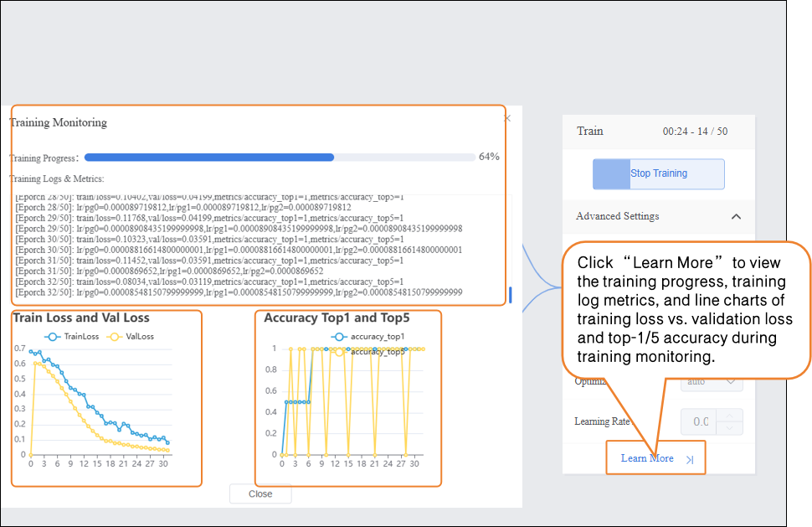The width and height of the screenshot is (812, 527).
Task: Increase Learning Rate with the up stepper
Action: point(732,415)
